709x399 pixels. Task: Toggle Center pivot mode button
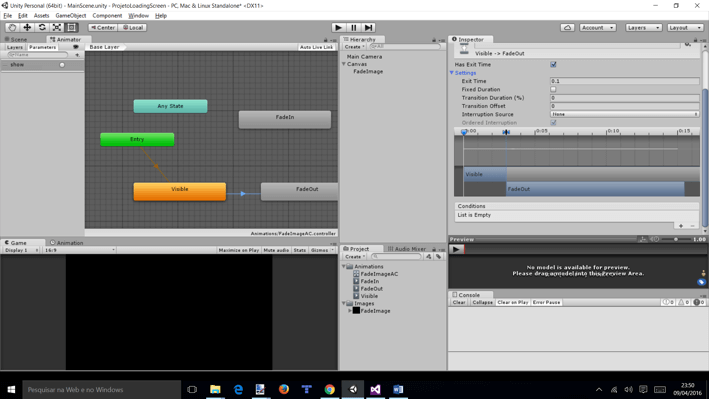click(103, 28)
